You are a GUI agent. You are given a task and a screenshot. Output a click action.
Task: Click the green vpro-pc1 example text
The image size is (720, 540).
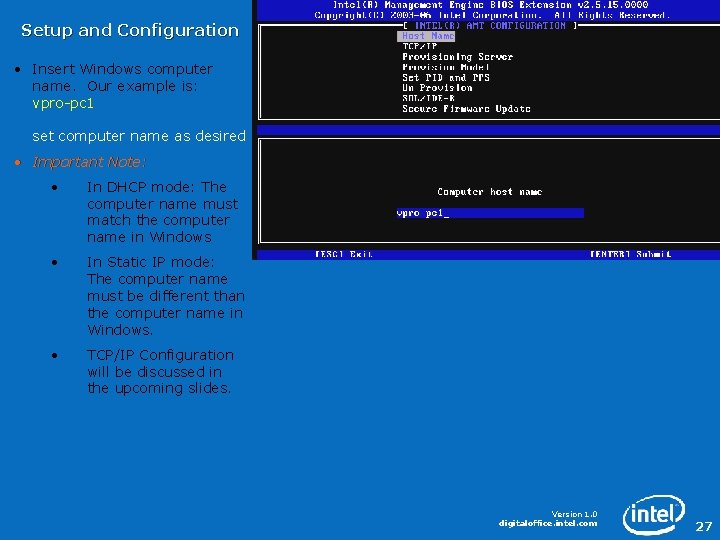coord(63,103)
